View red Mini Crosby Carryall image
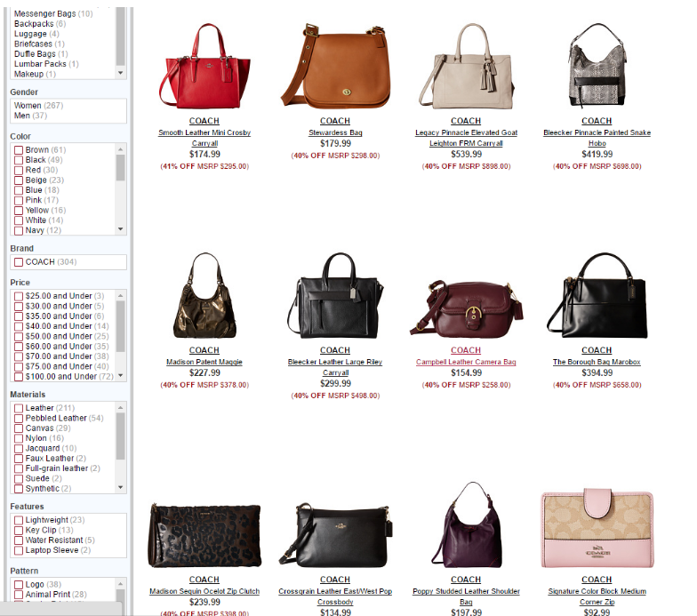The width and height of the screenshot is (697, 616). point(204,66)
